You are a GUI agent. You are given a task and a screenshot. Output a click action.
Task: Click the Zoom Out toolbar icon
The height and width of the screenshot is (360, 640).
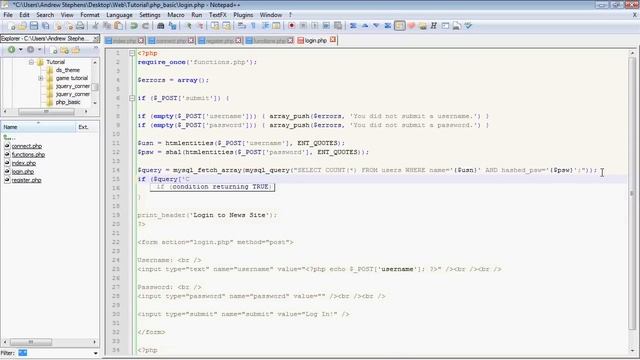click(200, 26)
